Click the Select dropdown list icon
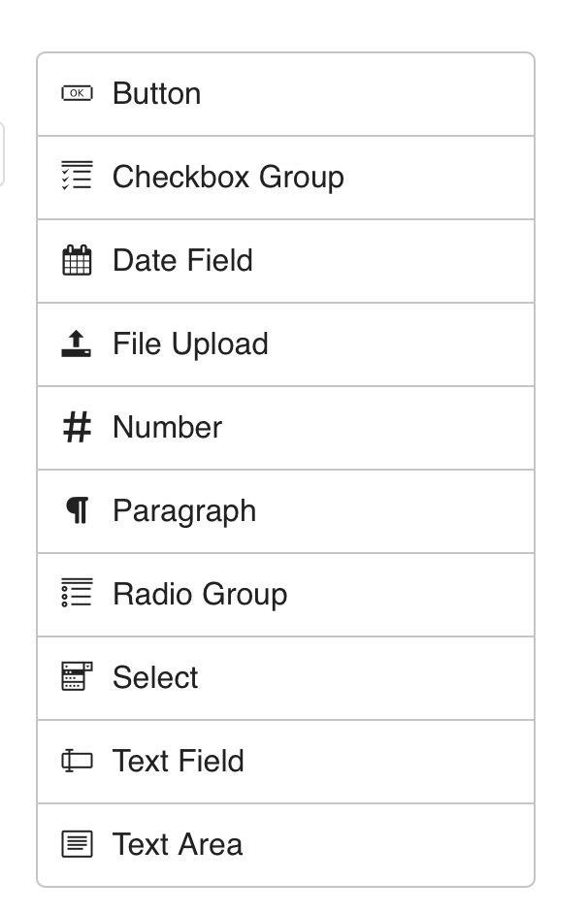The image size is (588, 914). (77, 676)
